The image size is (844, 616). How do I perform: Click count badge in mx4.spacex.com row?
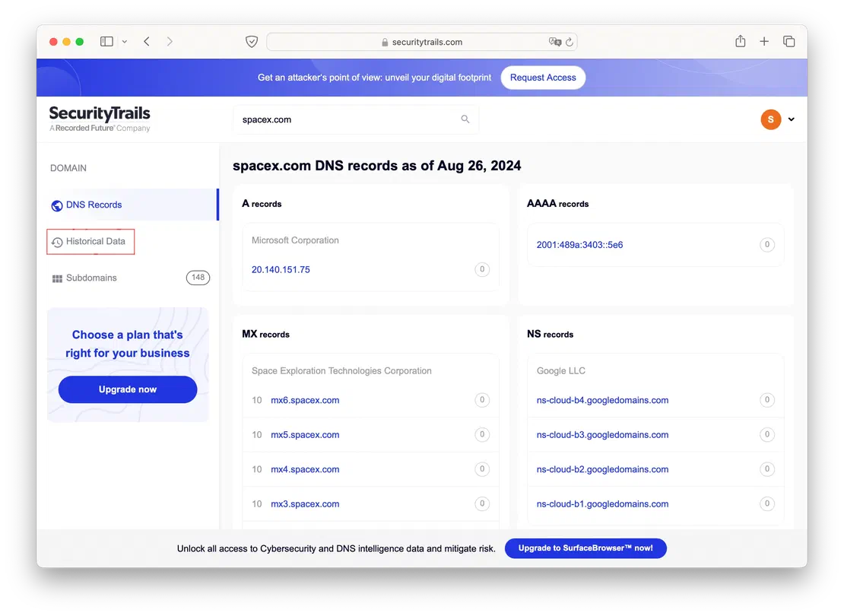click(x=482, y=469)
